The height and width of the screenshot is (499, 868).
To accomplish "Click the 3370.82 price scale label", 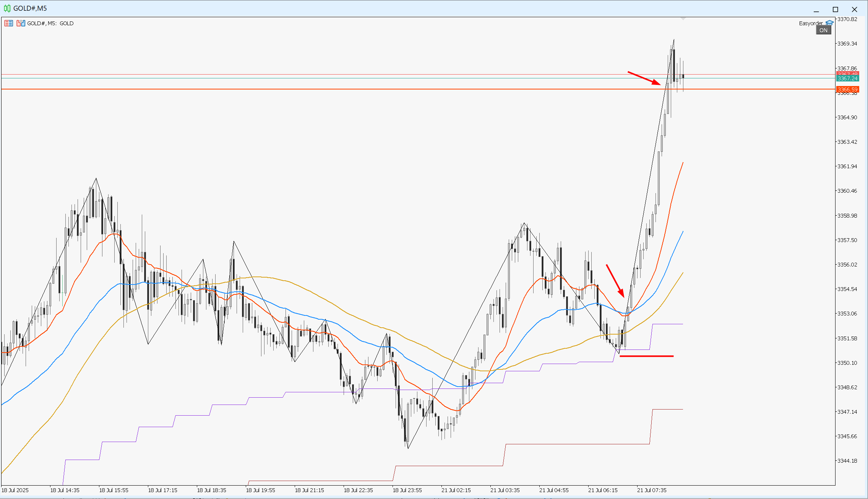I will coord(847,19).
